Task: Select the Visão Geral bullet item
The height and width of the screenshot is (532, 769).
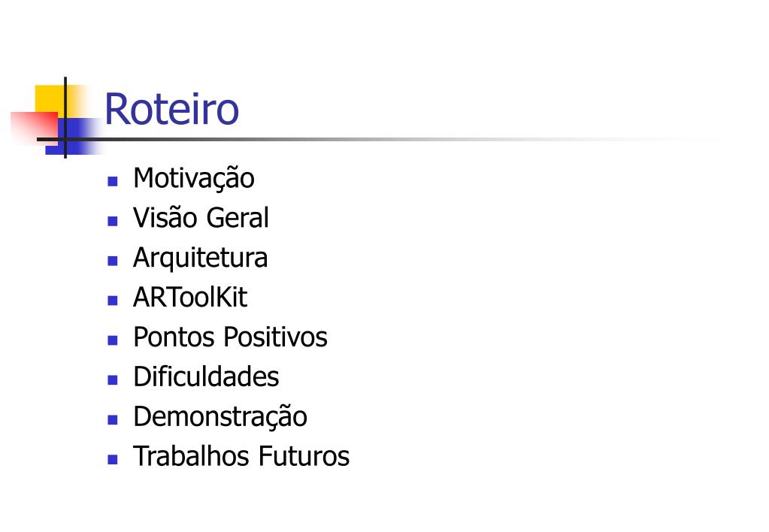Action: click(201, 218)
